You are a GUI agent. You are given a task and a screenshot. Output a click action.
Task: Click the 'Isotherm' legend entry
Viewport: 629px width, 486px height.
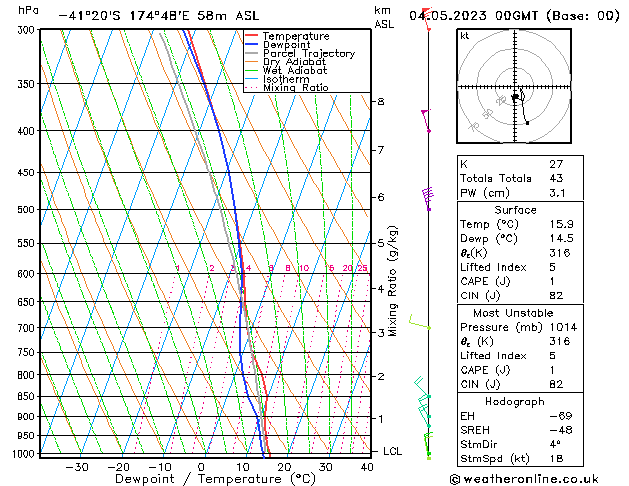pyautogui.click(x=277, y=79)
